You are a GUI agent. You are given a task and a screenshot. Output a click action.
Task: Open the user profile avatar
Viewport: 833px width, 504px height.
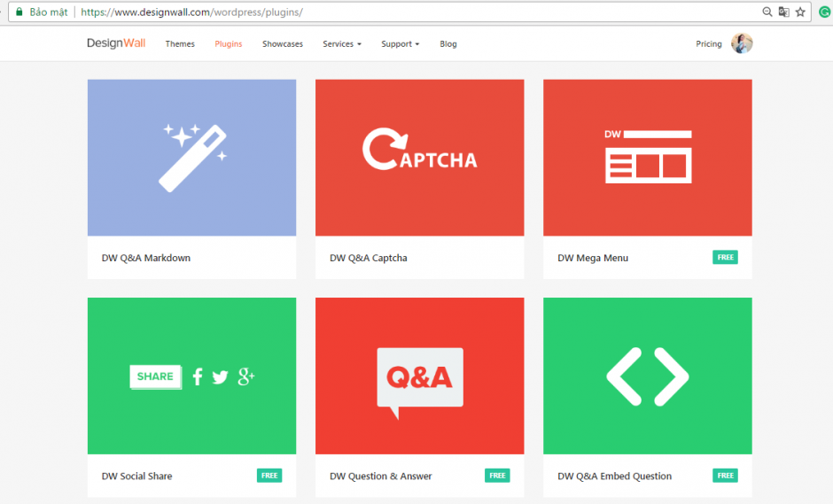click(742, 43)
